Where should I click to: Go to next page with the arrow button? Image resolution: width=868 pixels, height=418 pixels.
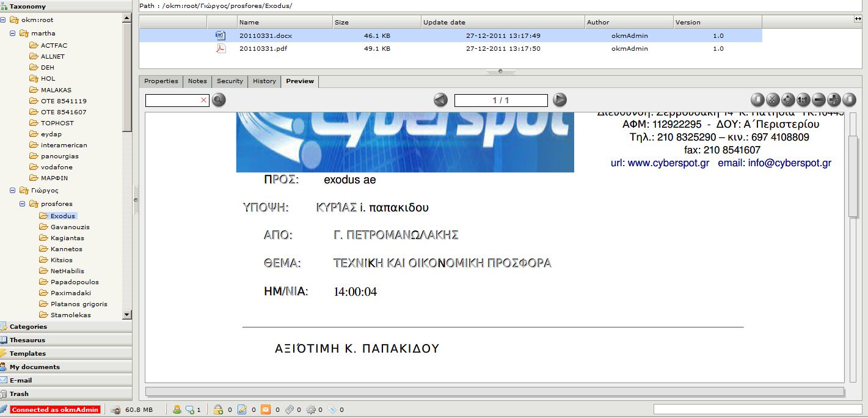[559, 100]
